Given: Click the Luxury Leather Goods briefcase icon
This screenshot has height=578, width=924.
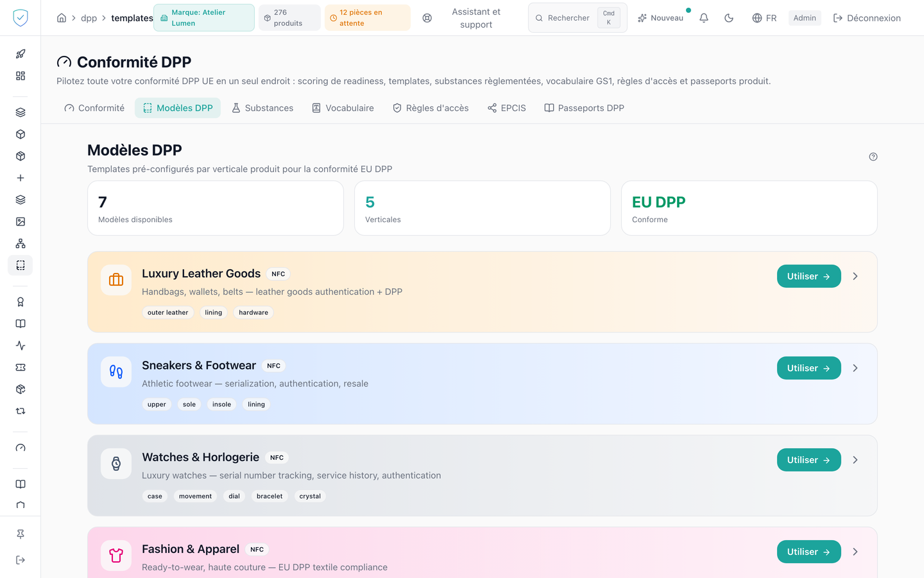Looking at the screenshot, I should tap(116, 280).
